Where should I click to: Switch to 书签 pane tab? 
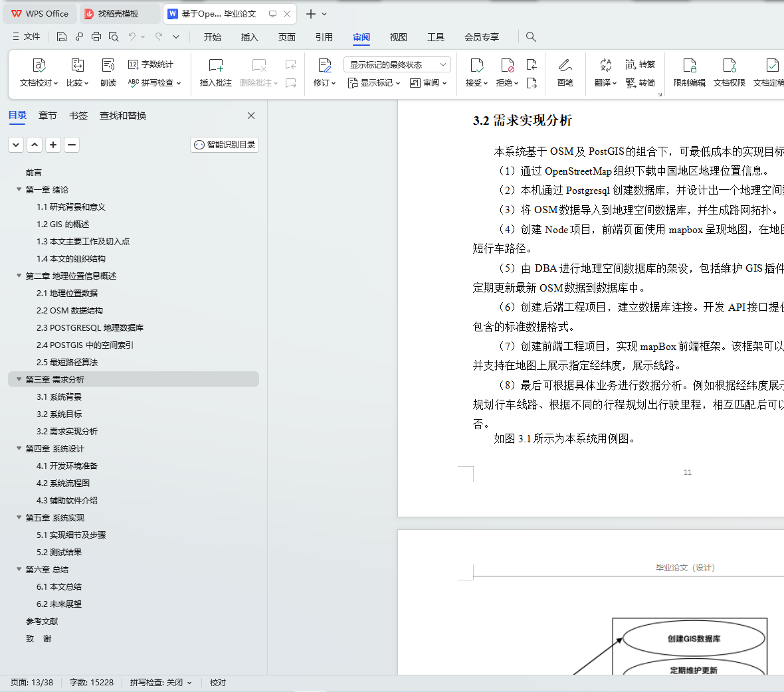click(78, 116)
